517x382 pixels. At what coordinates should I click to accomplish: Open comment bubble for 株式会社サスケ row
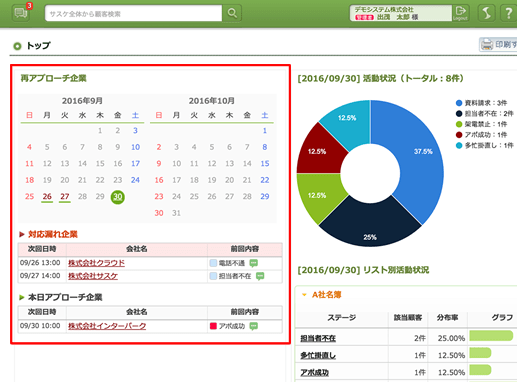pos(260,276)
